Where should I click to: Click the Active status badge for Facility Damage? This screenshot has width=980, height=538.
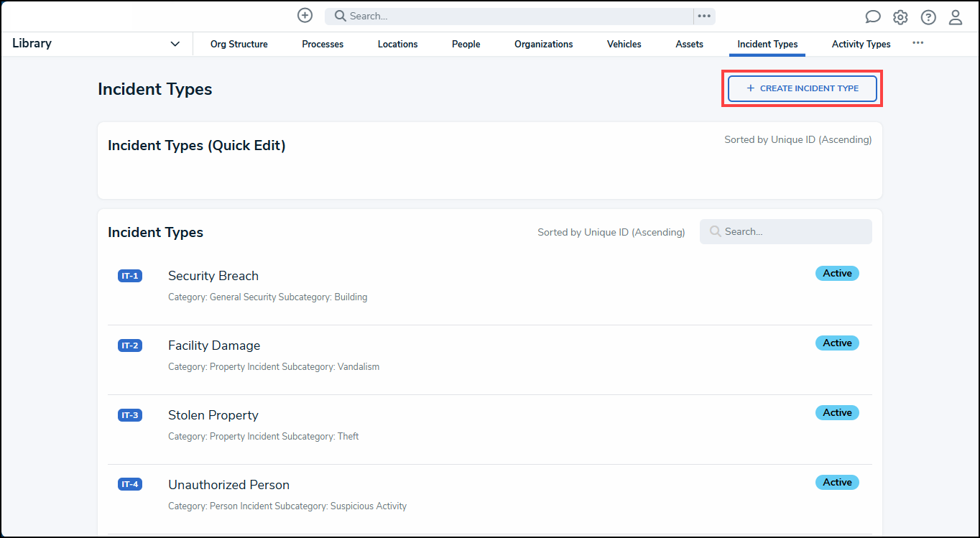pyautogui.click(x=837, y=343)
